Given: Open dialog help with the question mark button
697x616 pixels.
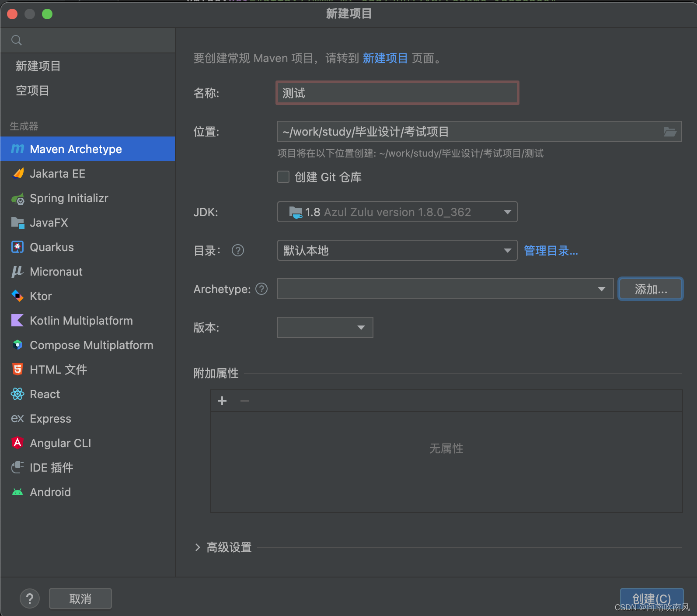Looking at the screenshot, I should click(x=30, y=598).
